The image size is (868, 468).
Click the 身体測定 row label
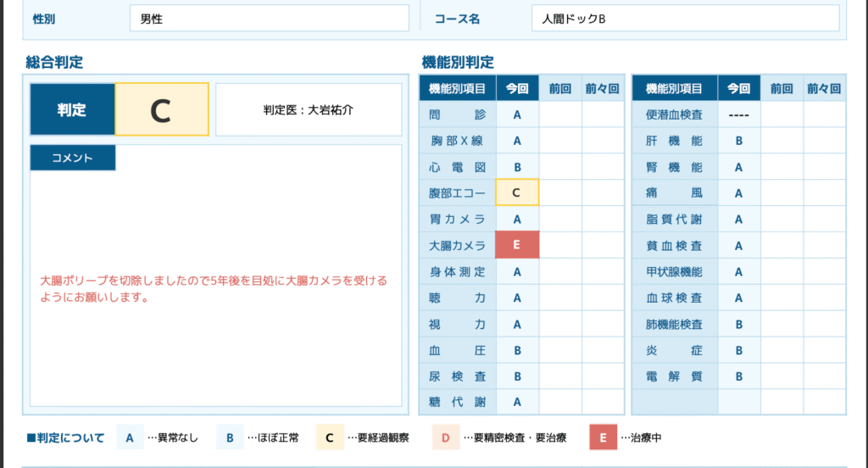coord(457,271)
